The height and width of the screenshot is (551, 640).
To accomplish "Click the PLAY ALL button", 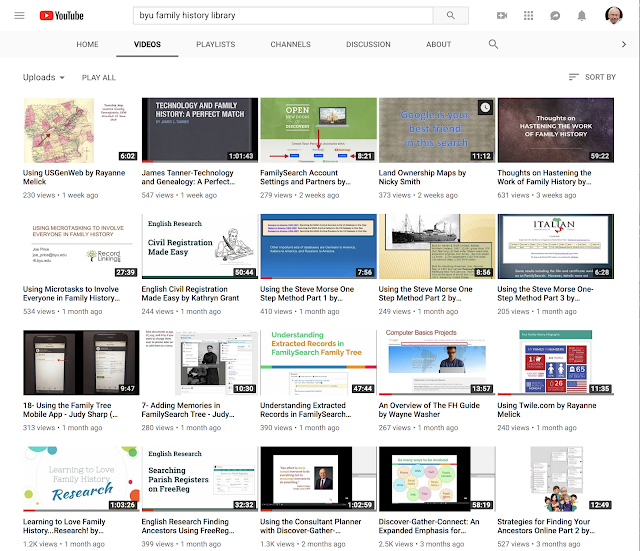I will click(x=99, y=78).
